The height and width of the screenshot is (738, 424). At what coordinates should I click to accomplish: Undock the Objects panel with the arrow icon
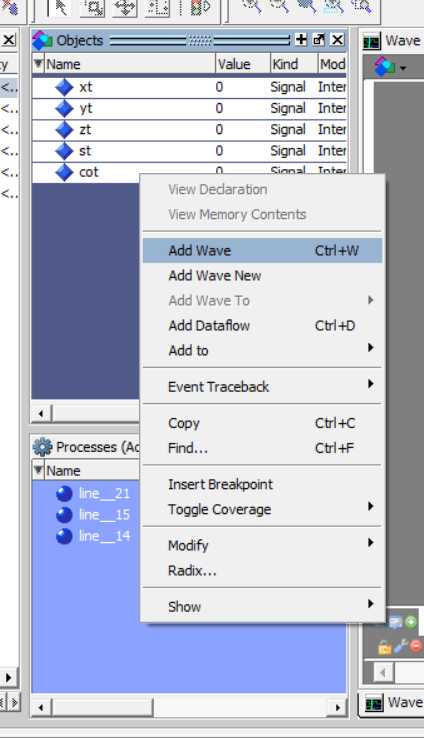[319, 40]
